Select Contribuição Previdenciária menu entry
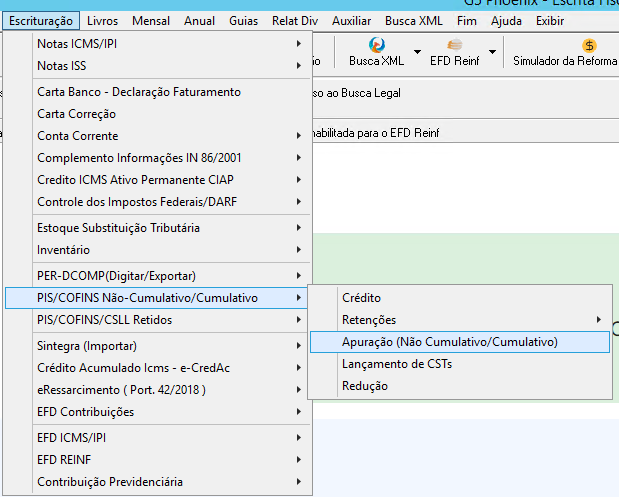Image resolution: width=619 pixels, height=497 pixels. [x=158, y=482]
